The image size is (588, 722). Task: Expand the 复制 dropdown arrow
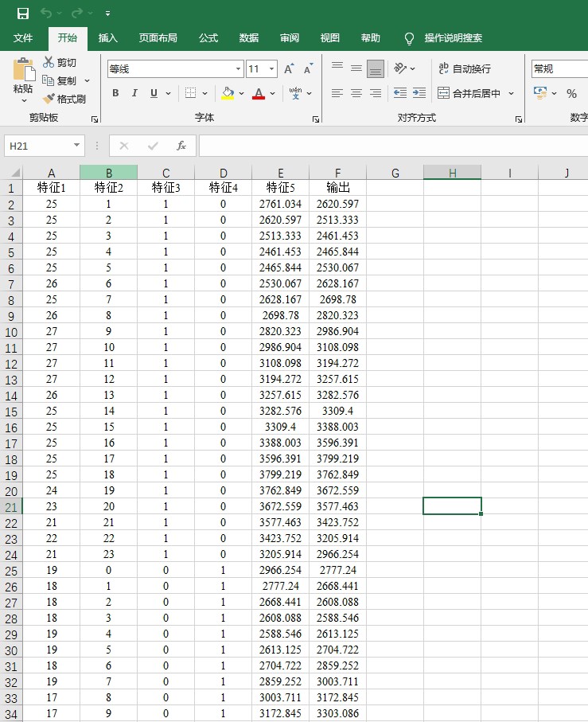87,80
